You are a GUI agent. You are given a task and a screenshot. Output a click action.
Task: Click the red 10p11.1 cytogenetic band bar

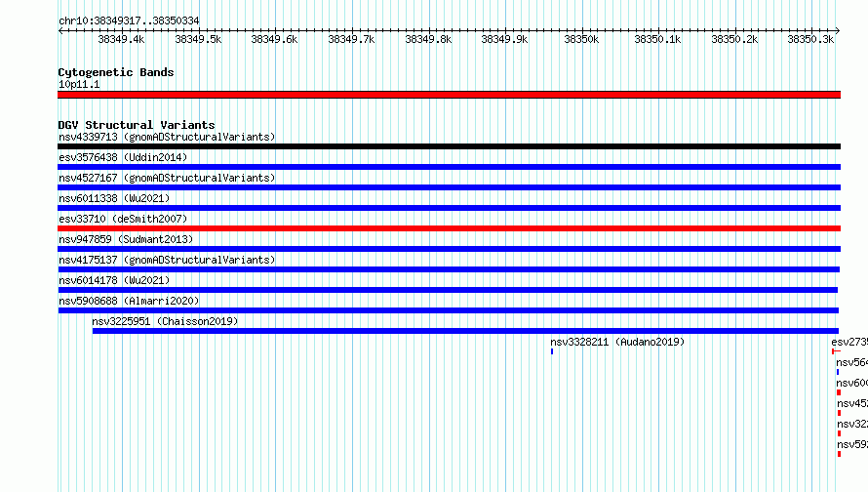(x=449, y=95)
